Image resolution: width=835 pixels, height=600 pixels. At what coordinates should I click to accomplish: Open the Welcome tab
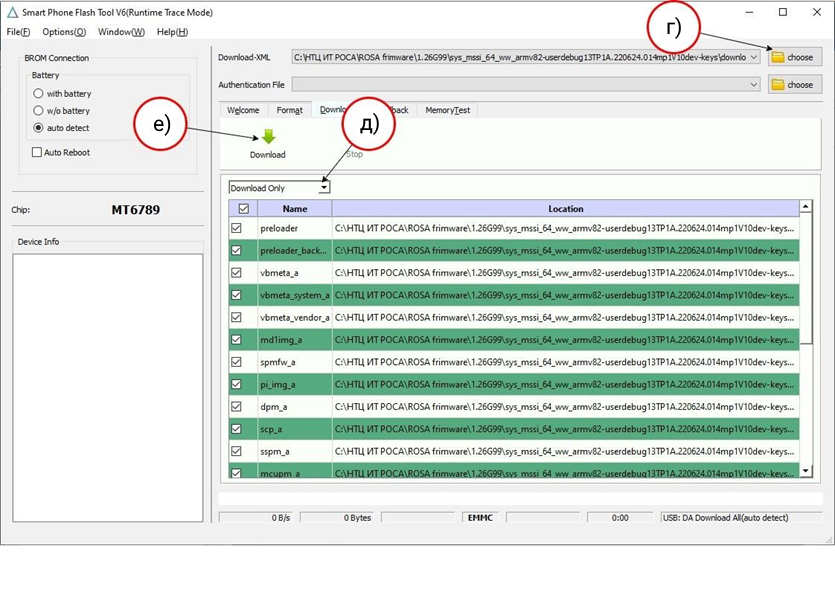tap(243, 110)
